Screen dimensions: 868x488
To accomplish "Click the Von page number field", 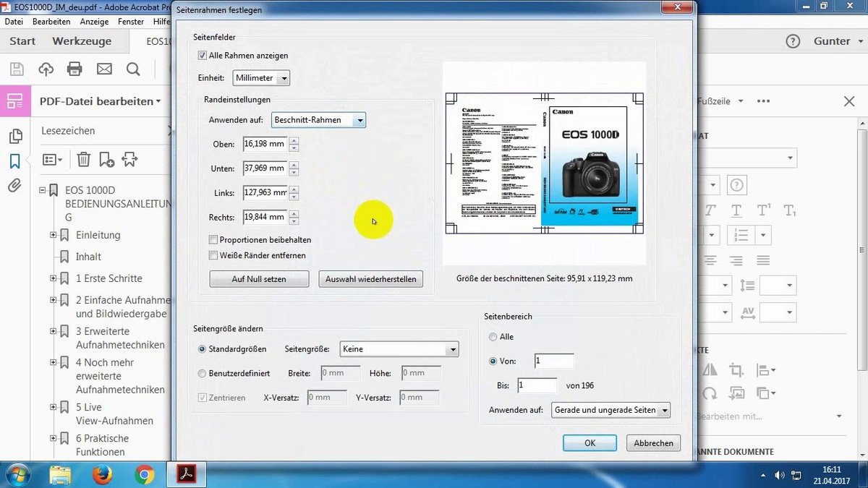I will coord(553,361).
